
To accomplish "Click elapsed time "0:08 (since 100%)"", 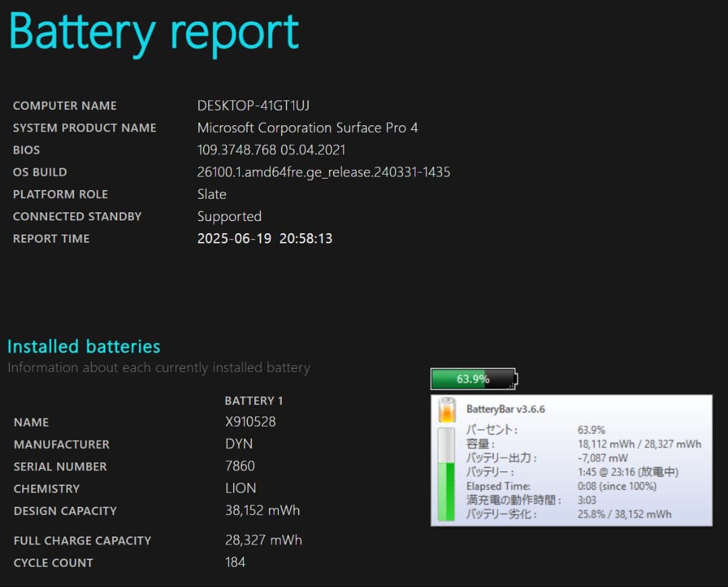I will 617,487.
